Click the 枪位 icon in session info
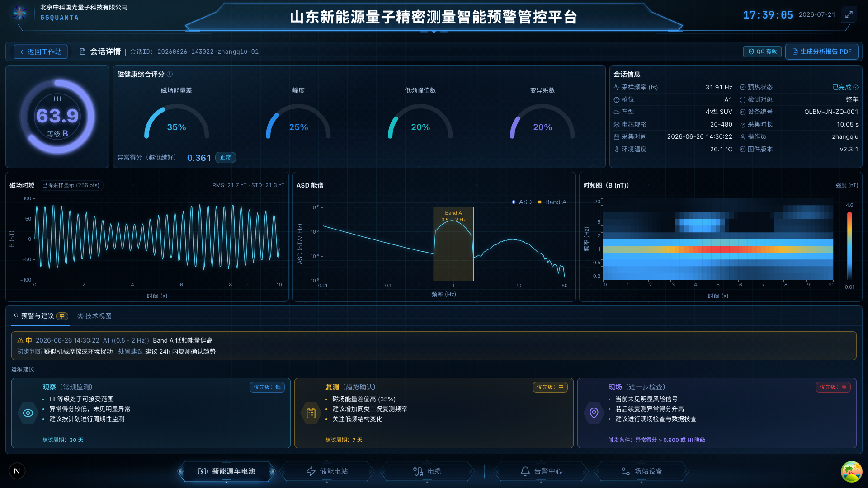Image resolution: width=868 pixels, height=488 pixels. pos(617,99)
